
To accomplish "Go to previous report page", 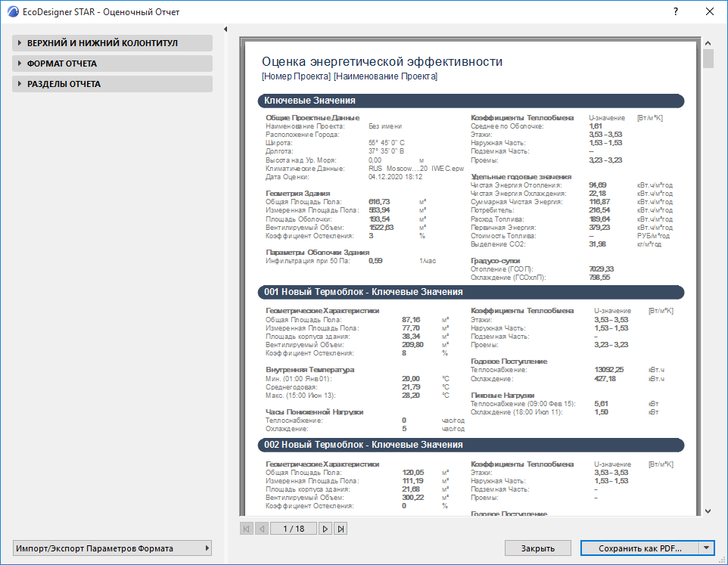I will [262, 529].
